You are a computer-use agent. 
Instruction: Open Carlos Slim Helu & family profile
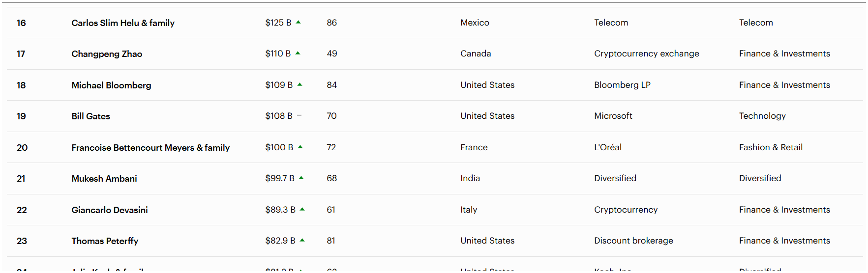click(x=123, y=23)
